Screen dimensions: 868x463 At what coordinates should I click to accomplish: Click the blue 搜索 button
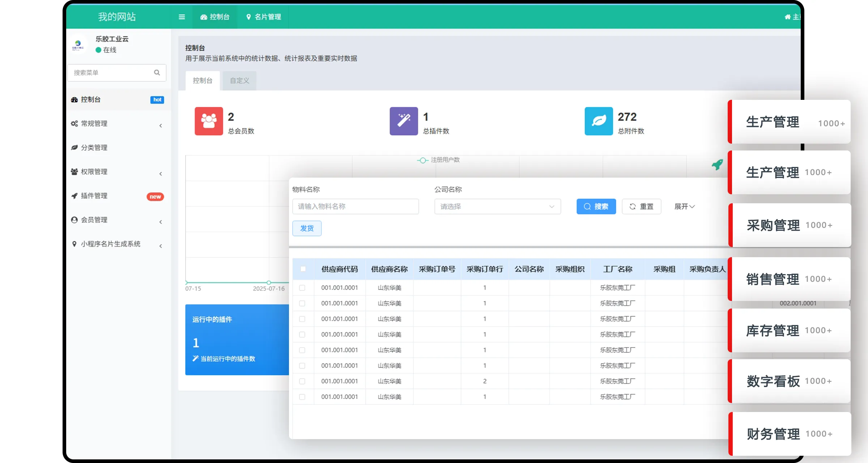coord(596,207)
